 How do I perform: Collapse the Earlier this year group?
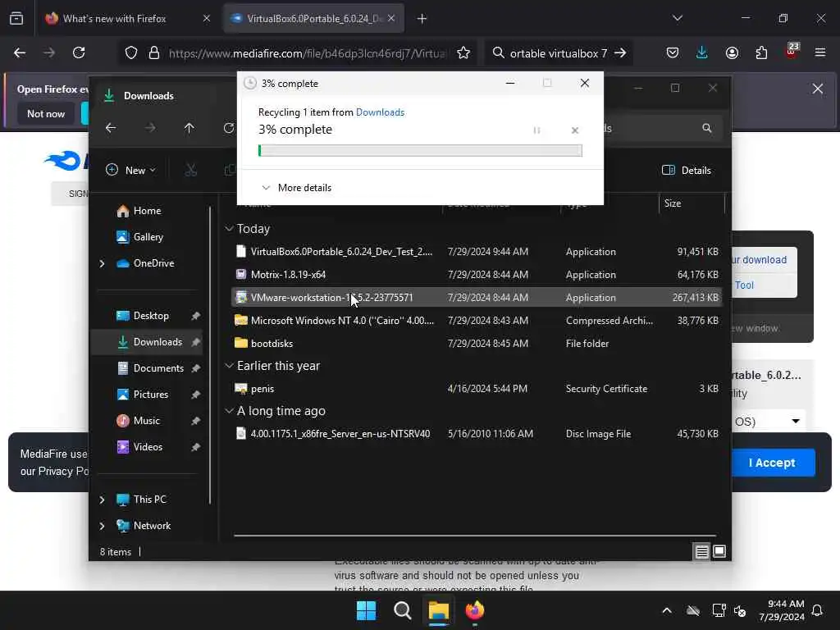click(230, 366)
